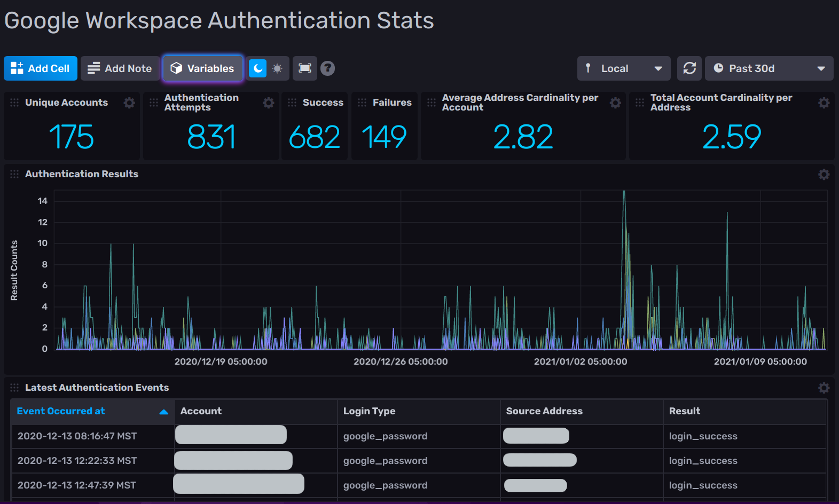Open settings gear for Authentication Attempts cell

(x=269, y=103)
